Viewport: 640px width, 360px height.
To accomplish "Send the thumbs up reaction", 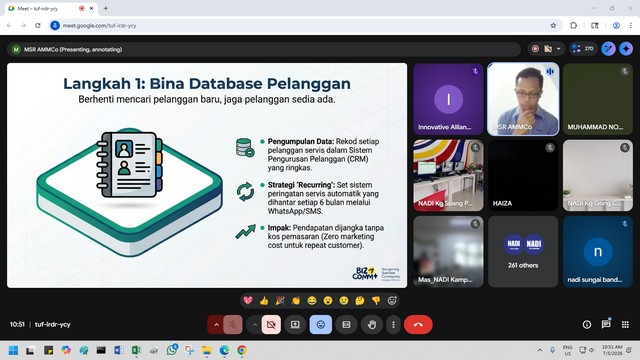I will 264,301.
